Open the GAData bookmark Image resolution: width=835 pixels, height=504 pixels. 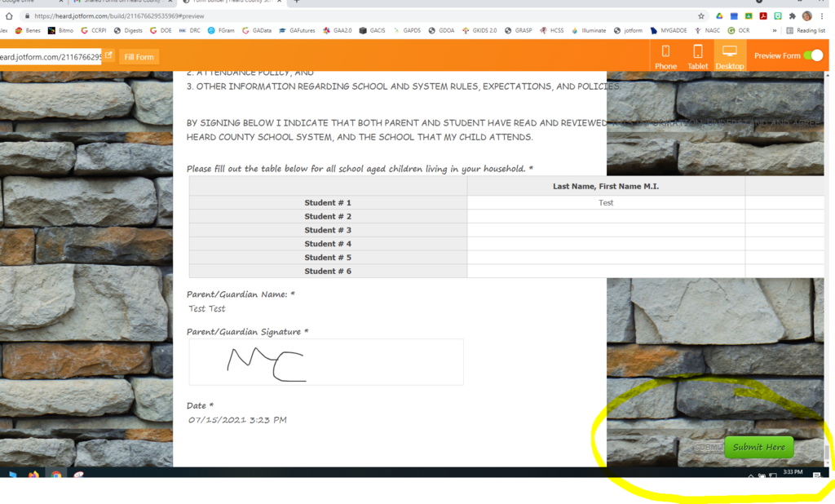pyautogui.click(x=257, y=31)
